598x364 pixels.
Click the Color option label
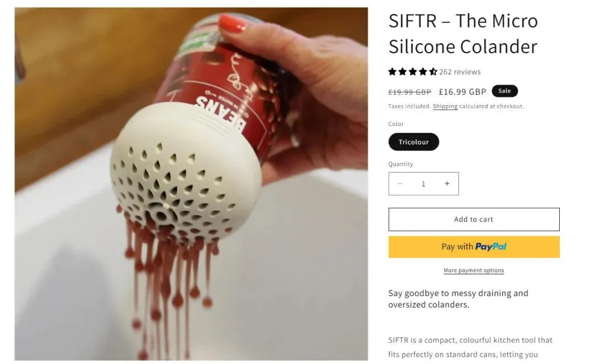pyautogui.click(x=396, y=124)
